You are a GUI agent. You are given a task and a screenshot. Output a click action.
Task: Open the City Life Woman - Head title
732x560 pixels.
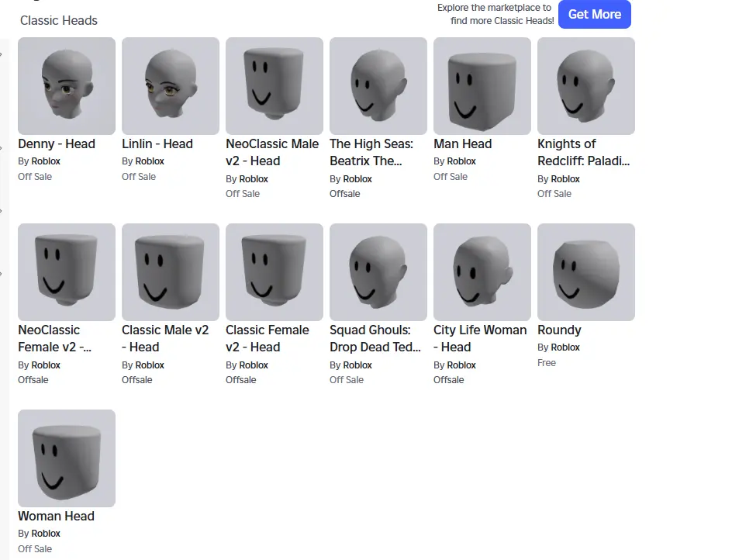click(480, 339)
